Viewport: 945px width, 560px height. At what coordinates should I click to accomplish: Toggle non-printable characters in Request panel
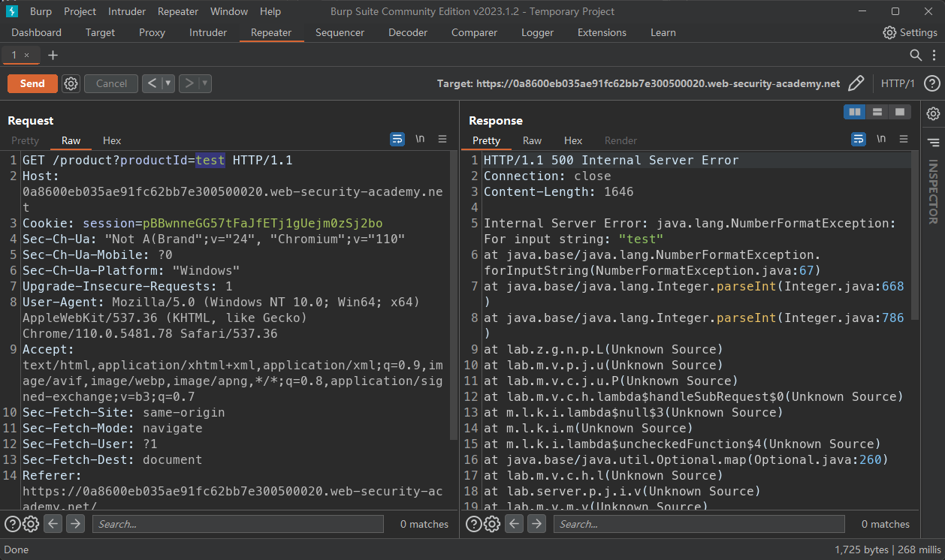[420, 139]
